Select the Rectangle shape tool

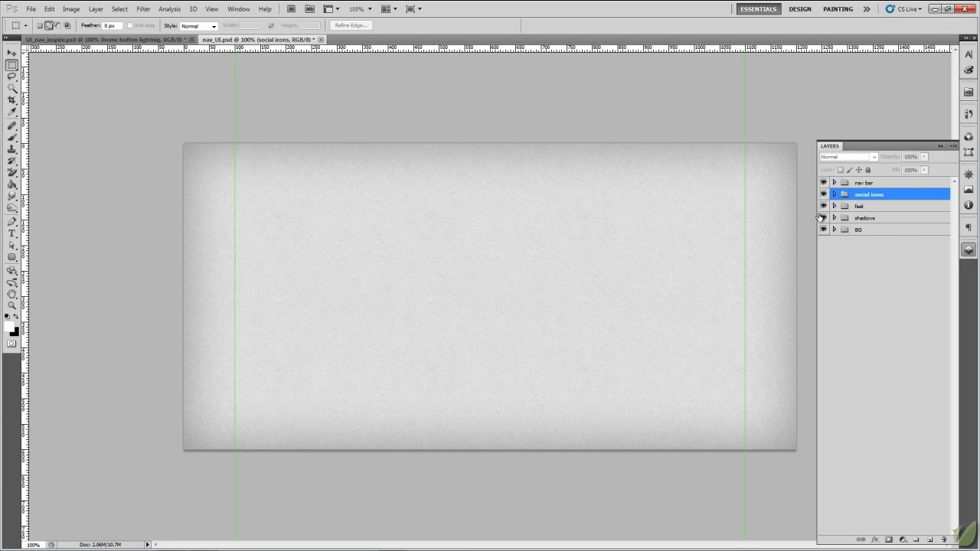tap(12, 258)
